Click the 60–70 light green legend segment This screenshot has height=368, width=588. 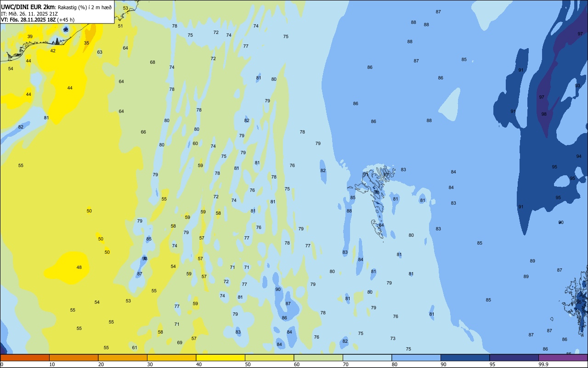pos(318,357)
